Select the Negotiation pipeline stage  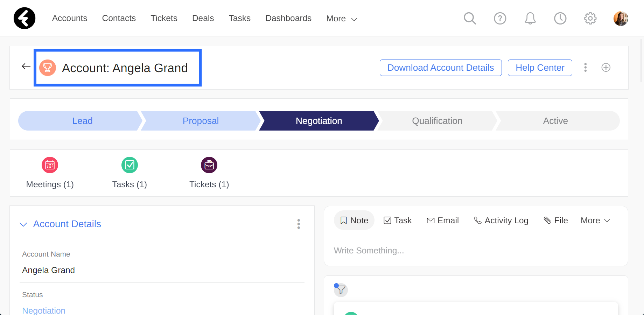[319, 121]
